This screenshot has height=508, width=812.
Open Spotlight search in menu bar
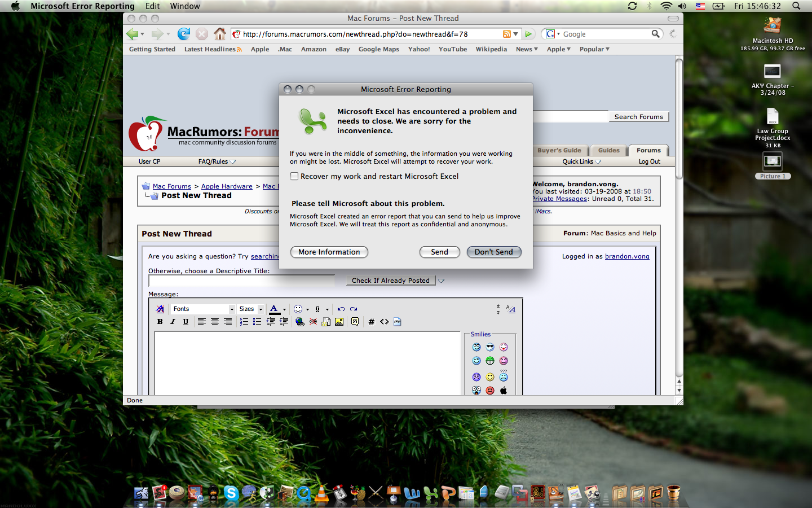click(x=796, y=6)
